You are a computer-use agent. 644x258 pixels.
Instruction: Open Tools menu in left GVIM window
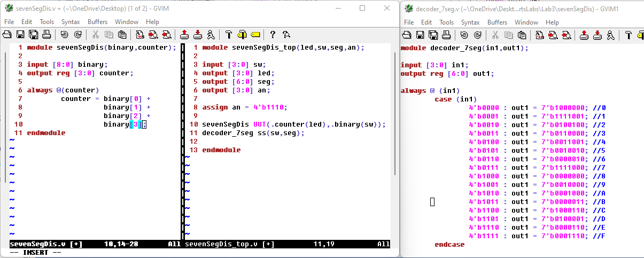(x=47, y=22)
